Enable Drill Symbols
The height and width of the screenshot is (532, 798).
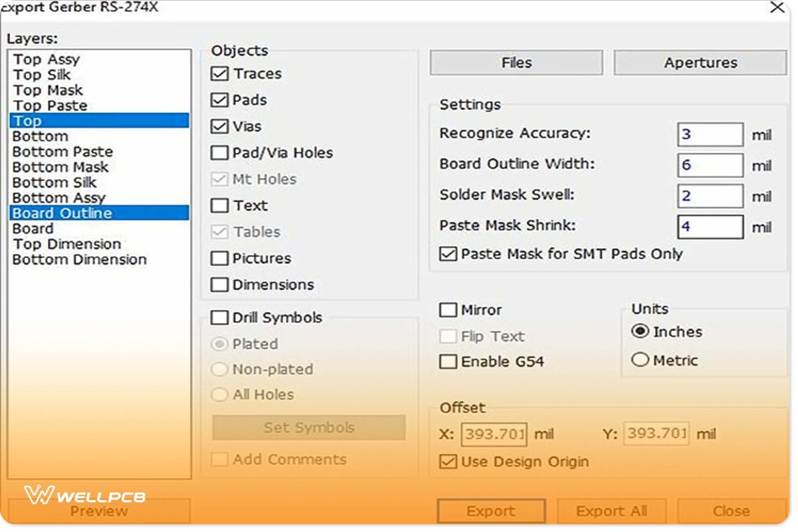click(219, 317)
